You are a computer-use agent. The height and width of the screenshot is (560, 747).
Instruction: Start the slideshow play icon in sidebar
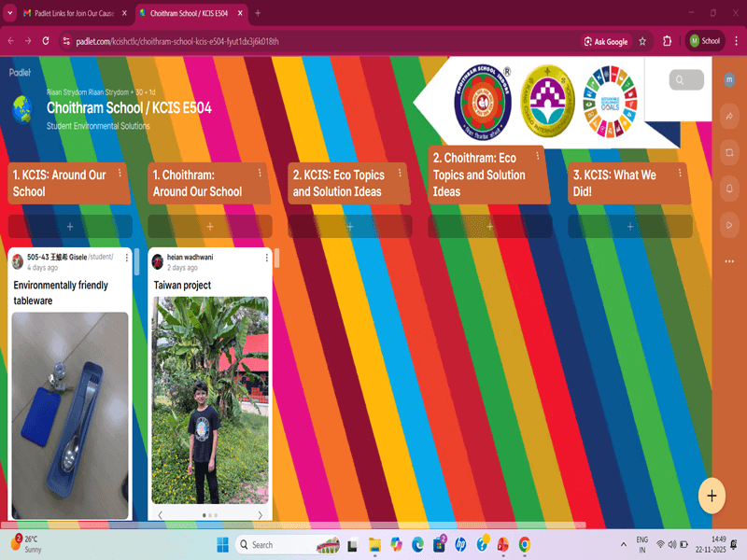click(x=729, y=225)
